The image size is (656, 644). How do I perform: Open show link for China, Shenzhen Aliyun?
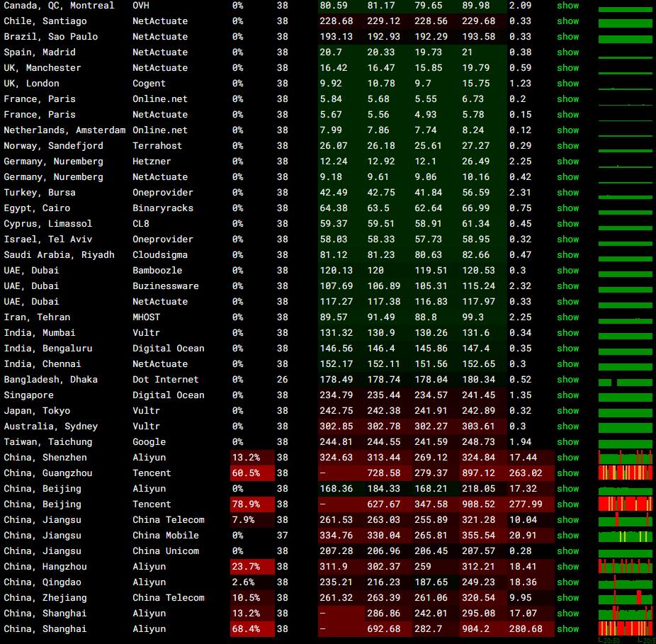click(567, 458)
